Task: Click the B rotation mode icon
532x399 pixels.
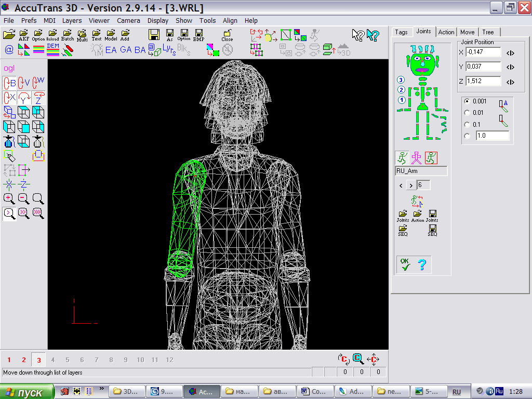Action: (9, 83)
